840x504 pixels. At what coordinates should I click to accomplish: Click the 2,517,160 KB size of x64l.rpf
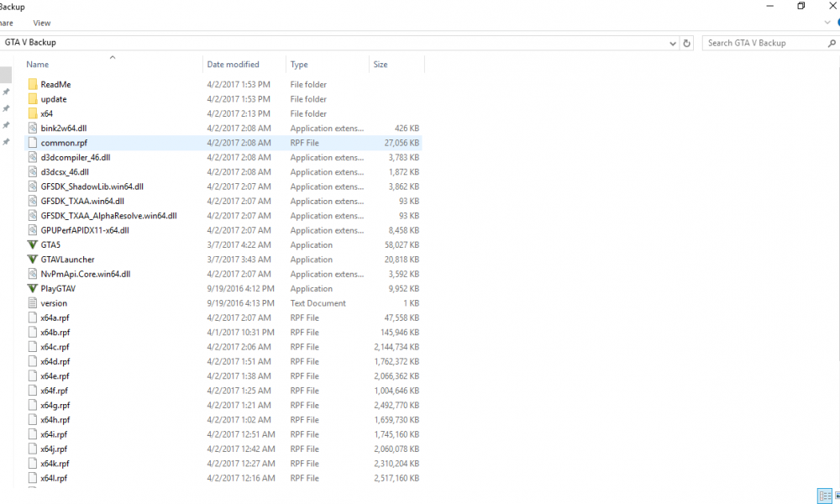(396, 478)
